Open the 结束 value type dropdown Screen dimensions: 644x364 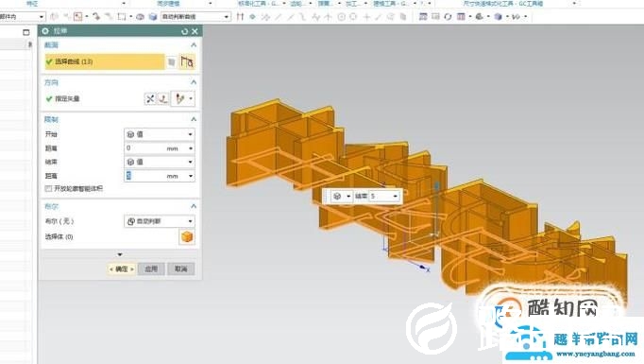pyautogui.click(x=160, y=162)
